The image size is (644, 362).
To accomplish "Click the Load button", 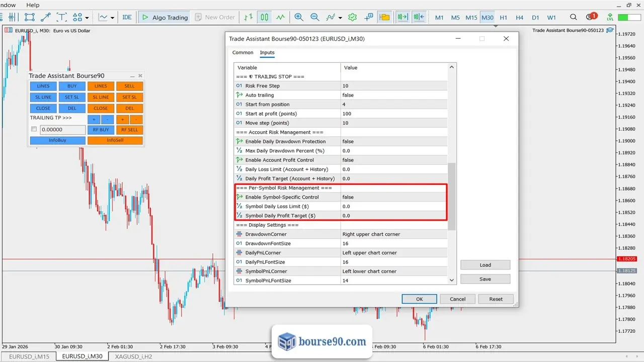I will (486, 265).
